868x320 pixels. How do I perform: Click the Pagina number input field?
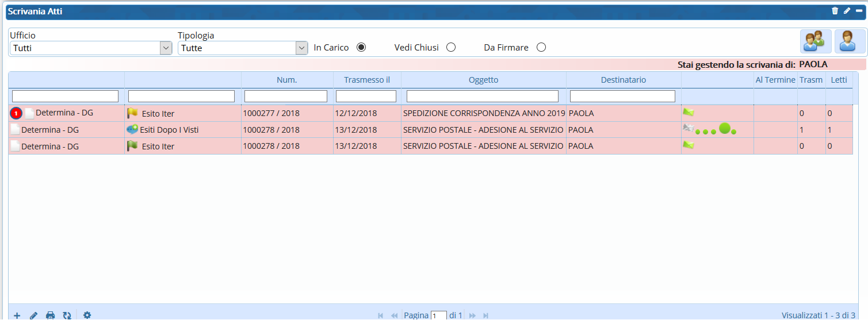coord(439,315)
